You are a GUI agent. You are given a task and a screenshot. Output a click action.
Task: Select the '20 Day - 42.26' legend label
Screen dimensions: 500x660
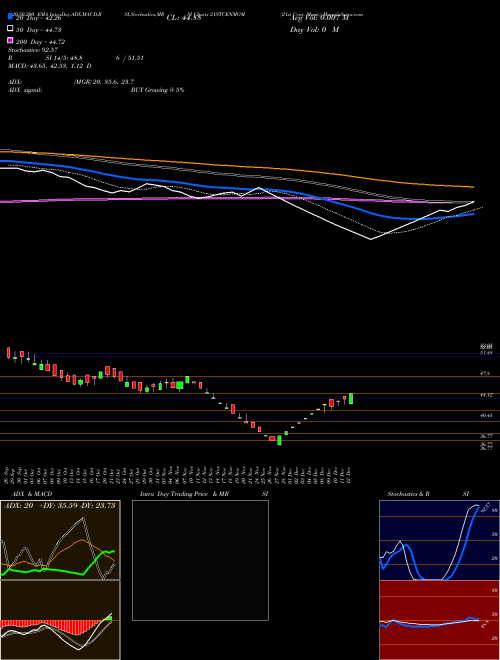[x=39, y=18]
